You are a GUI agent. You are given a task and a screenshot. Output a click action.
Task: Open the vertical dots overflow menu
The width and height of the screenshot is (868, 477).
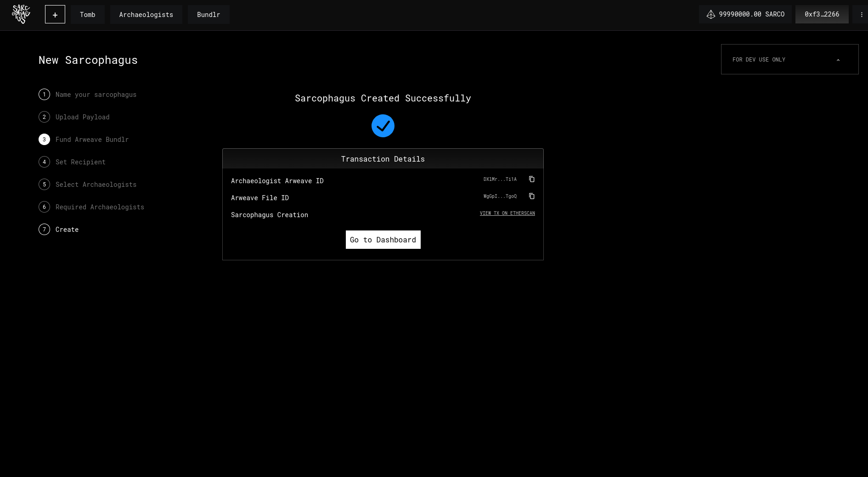point(862,14)
